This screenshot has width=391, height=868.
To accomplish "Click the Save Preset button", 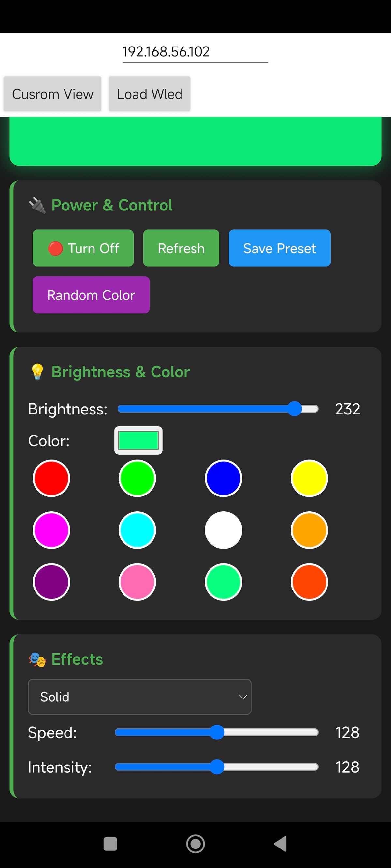I will tap(279, 248).
